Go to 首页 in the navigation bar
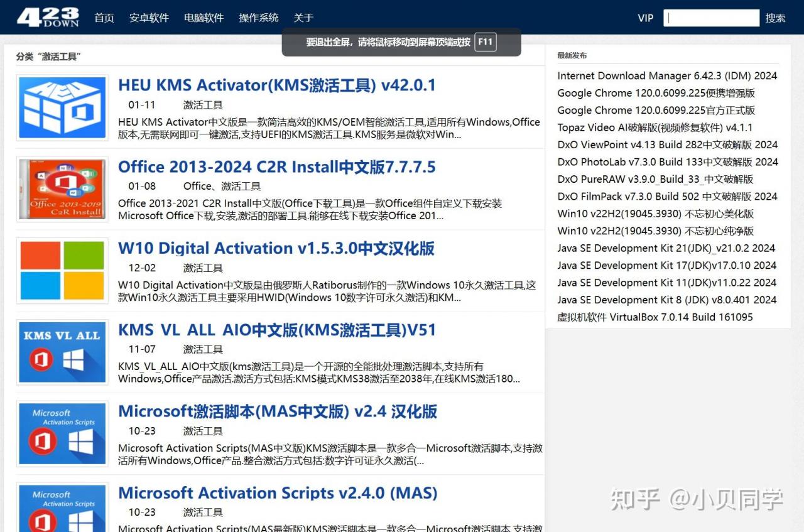Image resolution: width=804 pixels, height=532 pixels. [x=104, y=18]
